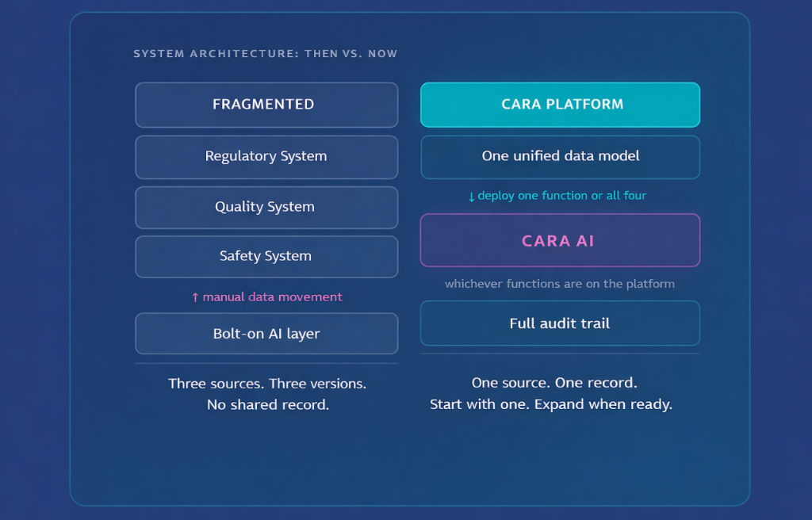Screen dimensions: 812x520
Task: Click the divider line under Bolt-on AI layer
Action: [x=266, y=363]
